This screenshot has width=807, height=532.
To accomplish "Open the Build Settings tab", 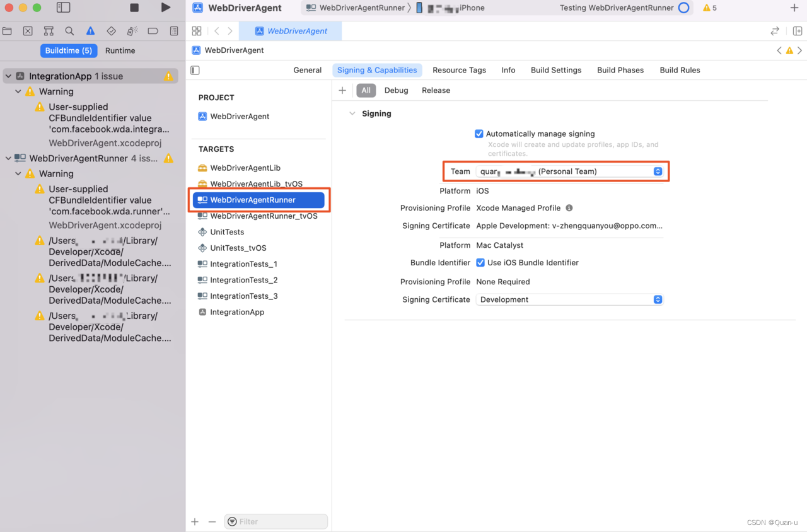I will click(x=556, y=70).
